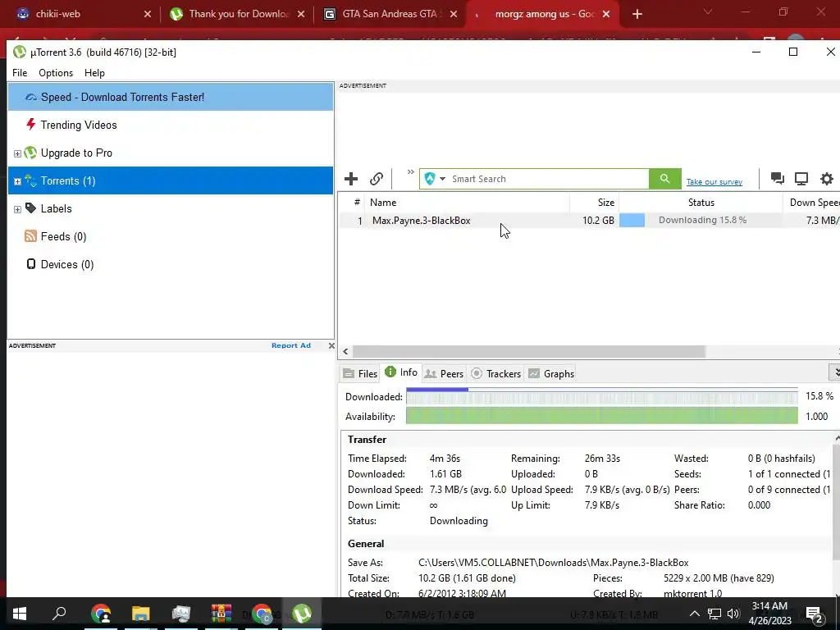This screenshot has height=630, width=840.
Task: Click the remote monitor icon in toolbar
Action: (x=801, y=178)
